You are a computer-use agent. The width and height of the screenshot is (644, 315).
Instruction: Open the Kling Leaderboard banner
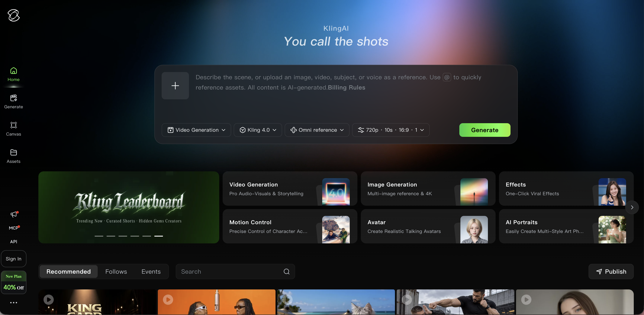point(129,207)
